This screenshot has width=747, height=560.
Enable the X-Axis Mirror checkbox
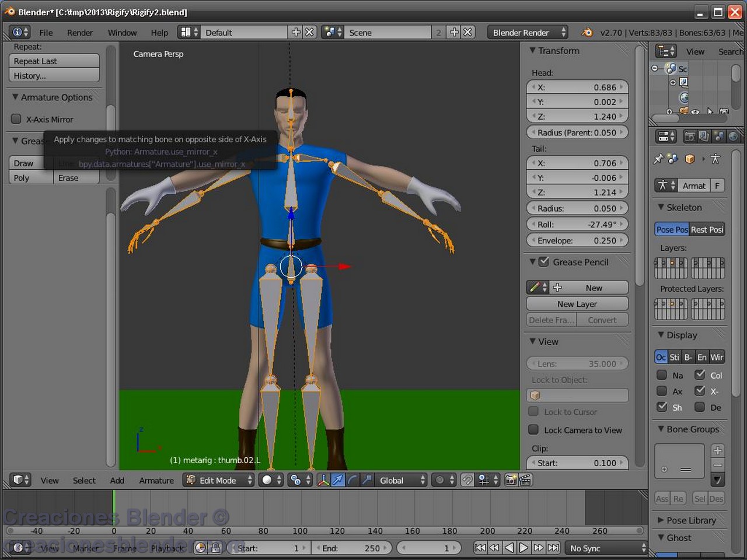[16, 119]
